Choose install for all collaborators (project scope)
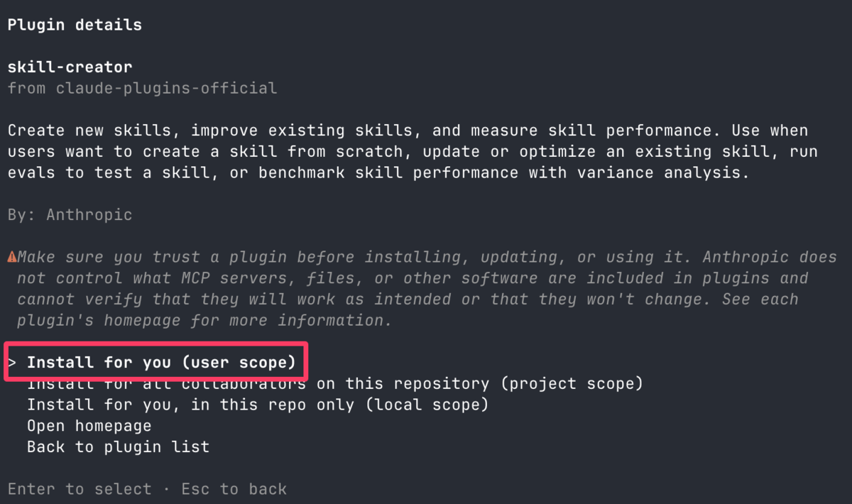The height and width of the screenshot is (504, 852). point(334,384)
